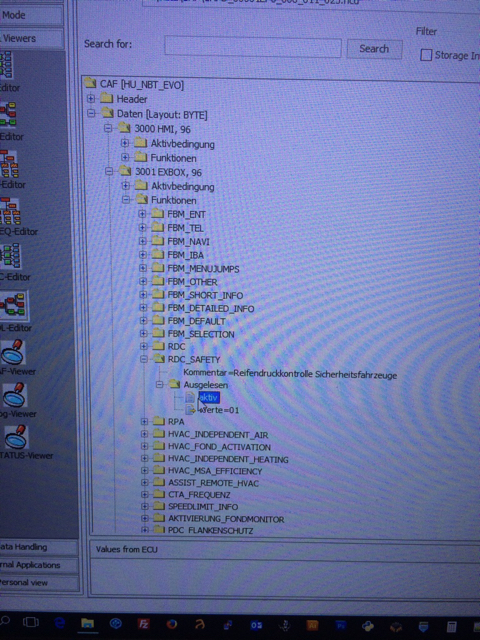This screenshot has width=480, height=640.
Task: Open the Data Handling panel tab
Action: (x=38, y=547)
